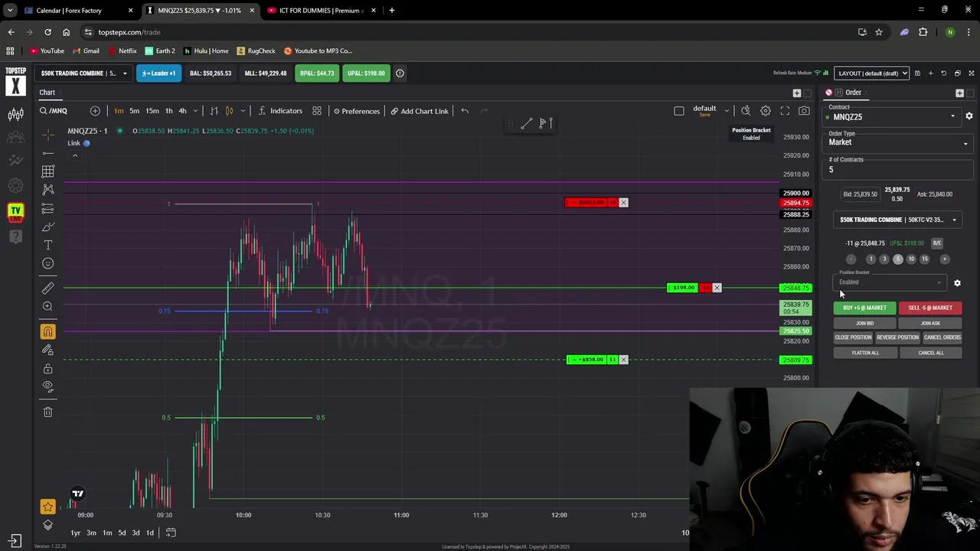Click the CLOSE POSITION button
The width and height of the screenshot is (980, 551).
coord(853,337)
